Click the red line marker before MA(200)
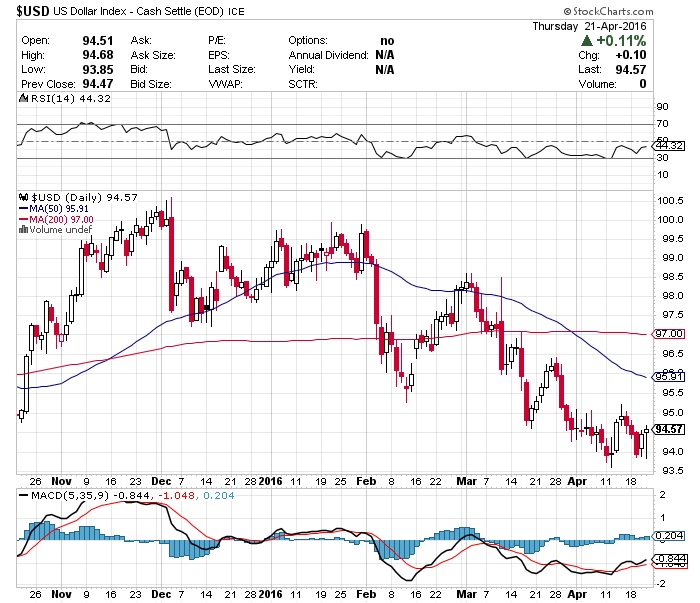This screenshot has height=603, width=700. coord(24,220)
